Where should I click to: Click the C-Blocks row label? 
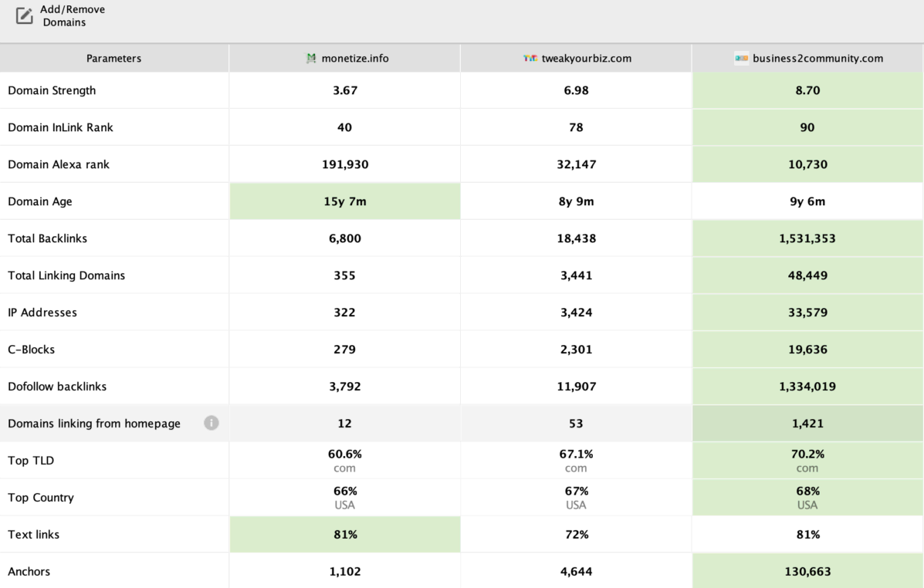click(x=31, y=350)
